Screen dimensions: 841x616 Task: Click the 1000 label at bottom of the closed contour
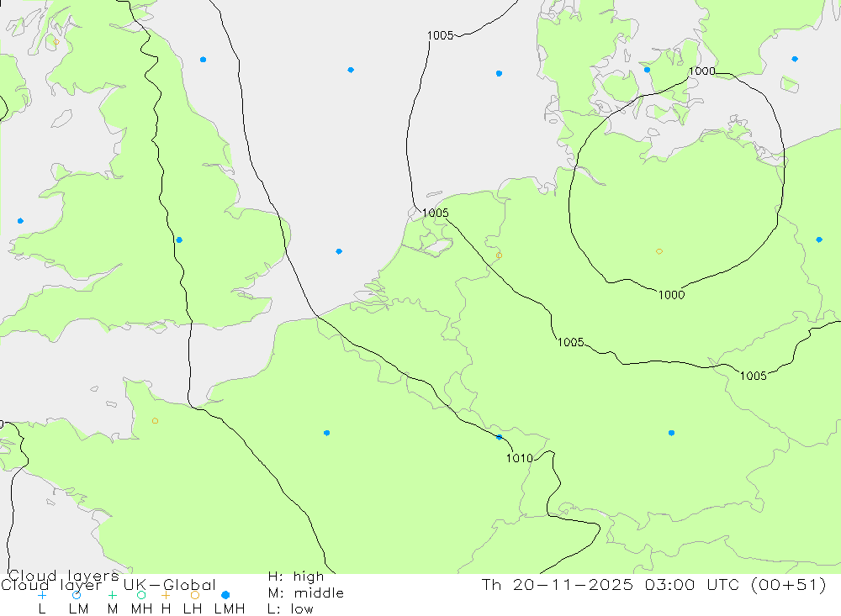[x=671, y=295]
